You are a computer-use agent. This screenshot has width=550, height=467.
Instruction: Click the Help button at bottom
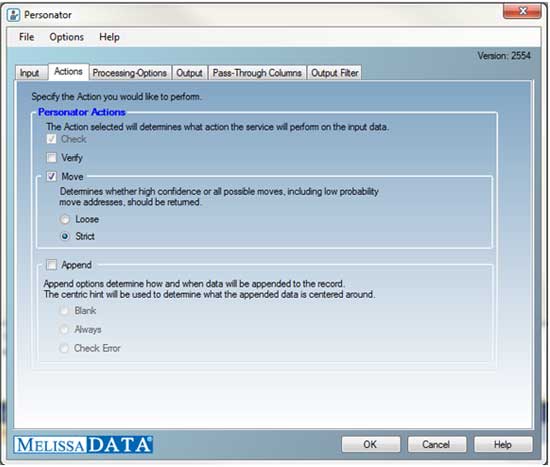coord(503,445)
